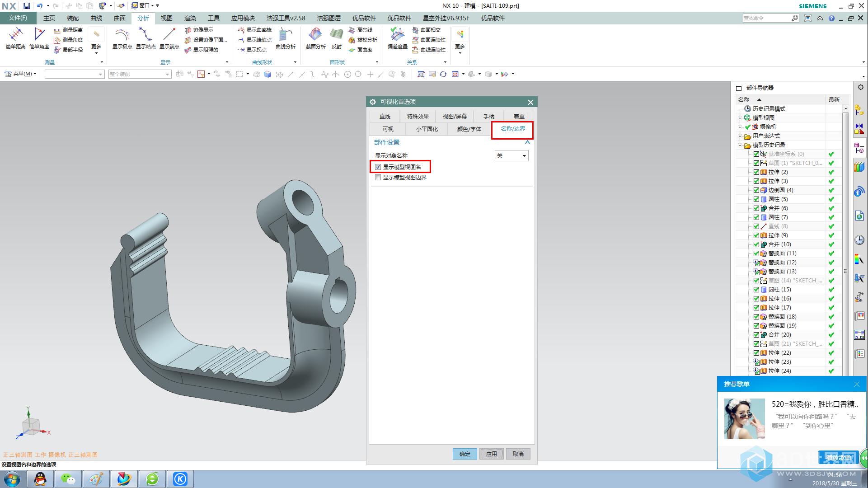Viewport: 868px width, 488px height.
Task: Toggle checkbox for 合并 (20) feature
Action: [x=756, y=335]
